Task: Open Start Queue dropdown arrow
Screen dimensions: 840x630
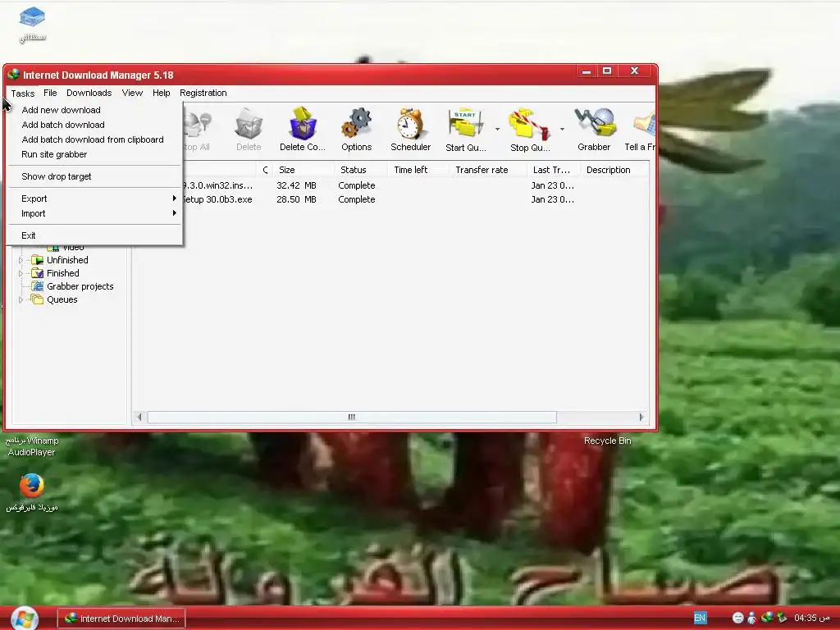Action: click(497, 129)
